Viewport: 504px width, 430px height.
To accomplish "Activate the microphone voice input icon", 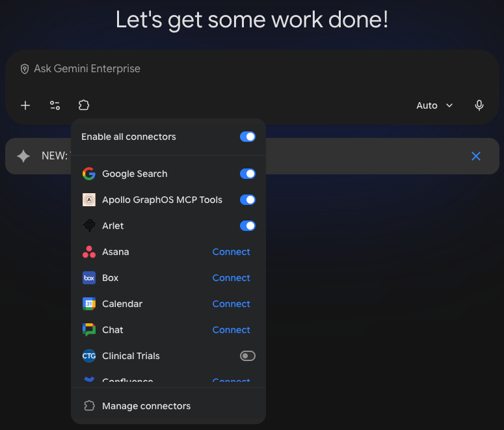I will point(479,105).
